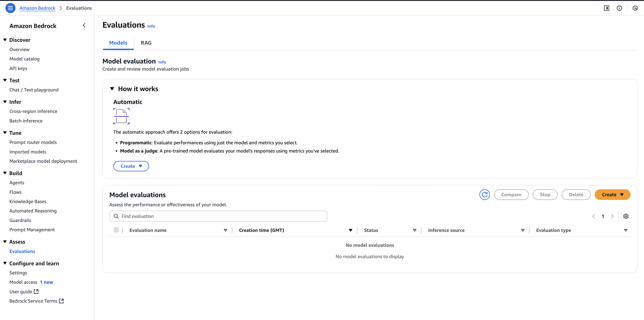Collapse the Discover sidebar section
The width and height of the screenshot is (644, 320).
5,40
